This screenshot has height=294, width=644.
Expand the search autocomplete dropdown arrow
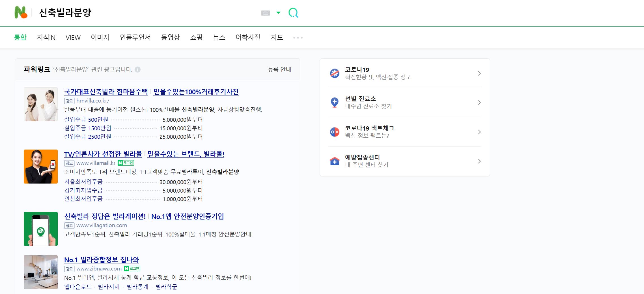tap(278, 13)
